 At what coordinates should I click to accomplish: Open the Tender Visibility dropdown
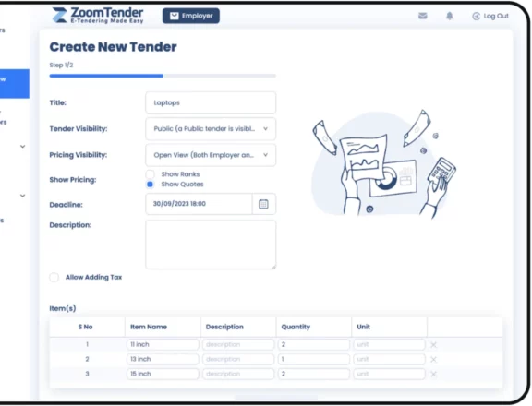point(211,129)
